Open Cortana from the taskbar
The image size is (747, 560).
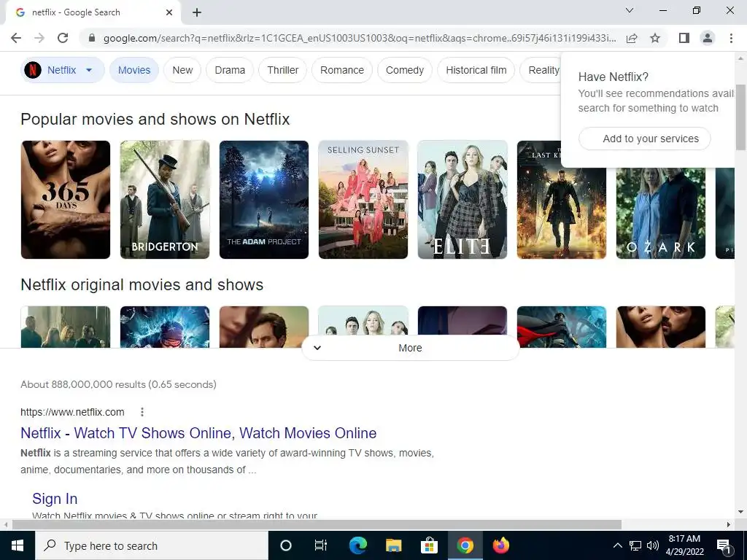tap(285, 545)
